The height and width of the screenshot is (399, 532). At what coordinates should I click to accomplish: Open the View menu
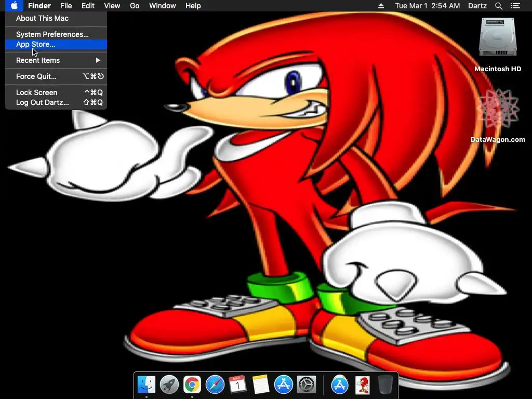coord(112,6)
